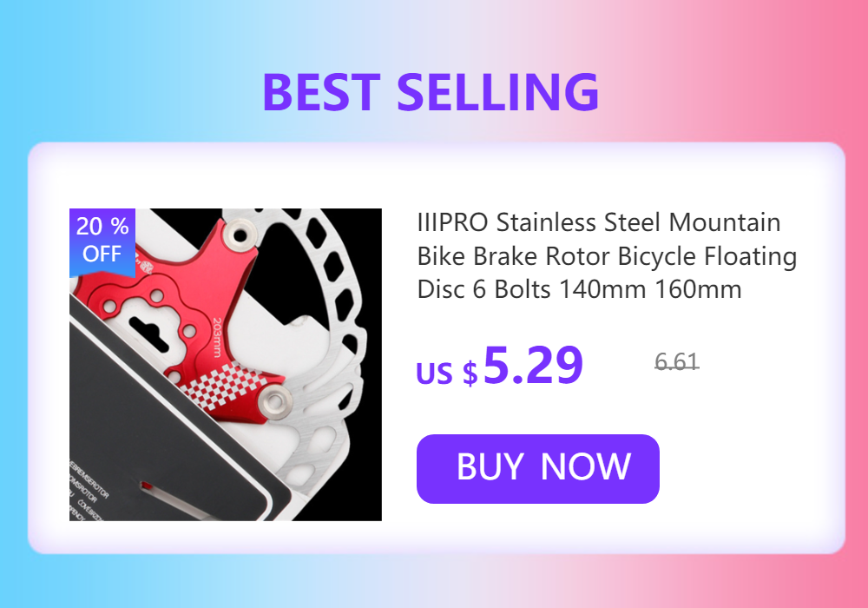Click the 203mm marking on the rotor
Screen dimensions: 868x608
(x=217, y=337)
